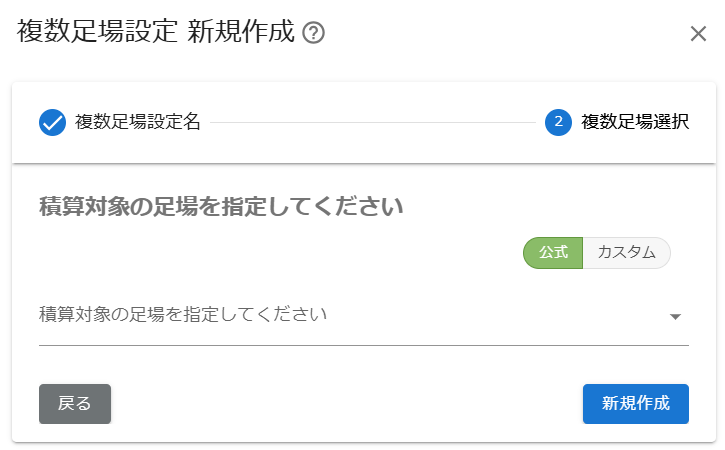Image resolution: width=725 pixels, height=450 pixels.
Task: Click the gray placeholder text in scaffold select
Action: (x=183, y=314)
